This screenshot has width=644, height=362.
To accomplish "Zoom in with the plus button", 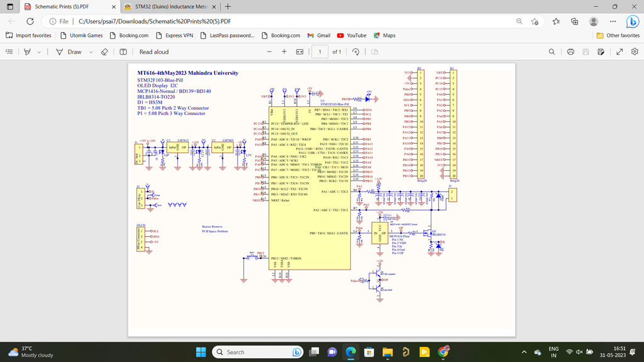I will click(x=284, y=52).
